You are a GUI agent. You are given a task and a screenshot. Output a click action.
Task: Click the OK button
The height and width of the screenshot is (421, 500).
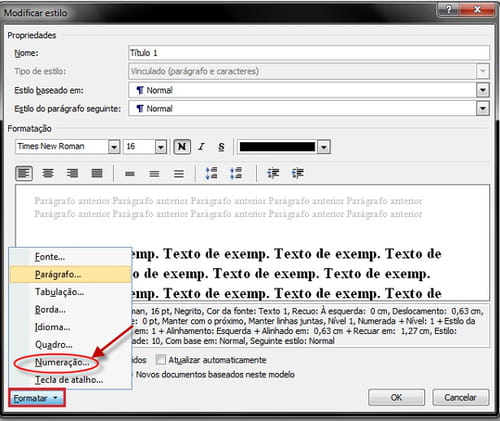pyautogui.click(x=396, y=397)
